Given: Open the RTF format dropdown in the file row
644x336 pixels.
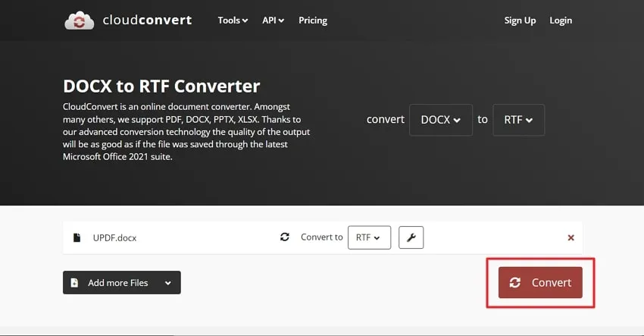Looking at the screenshot, I should [369, 237].
